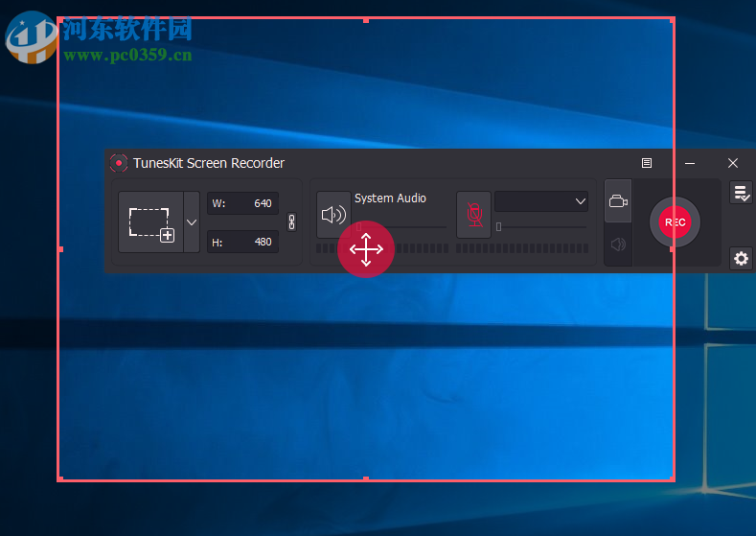The width and height of the screenshot is (756, 536).
Task: Click the System Audio label
Action: (x=390, y=198)
